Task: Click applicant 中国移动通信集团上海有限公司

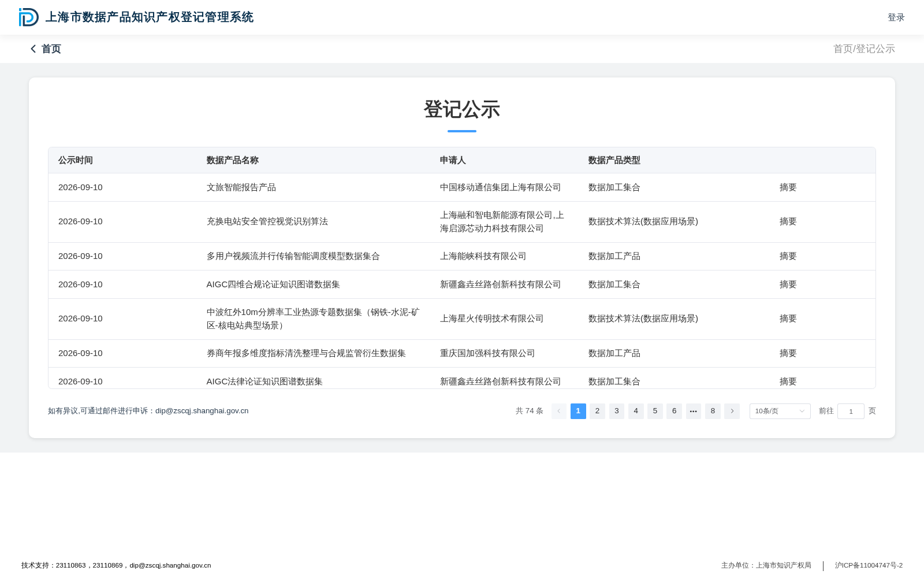Action: 500,187
